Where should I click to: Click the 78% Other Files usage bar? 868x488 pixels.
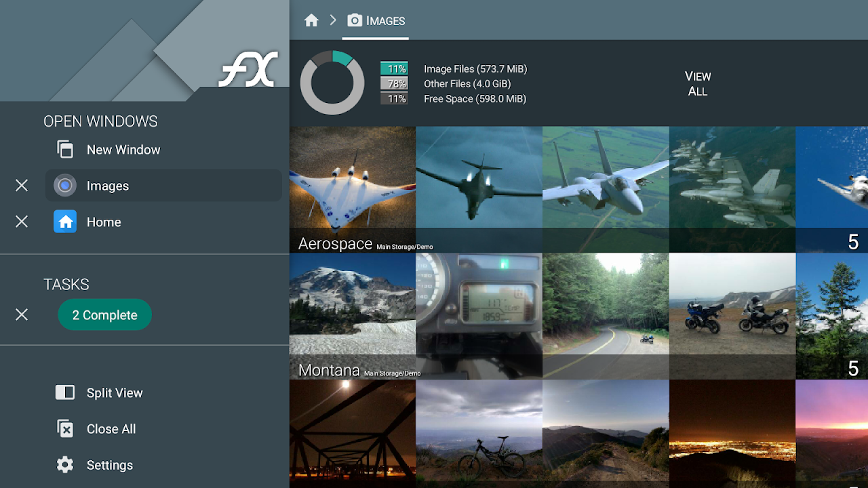coord(395,83)
